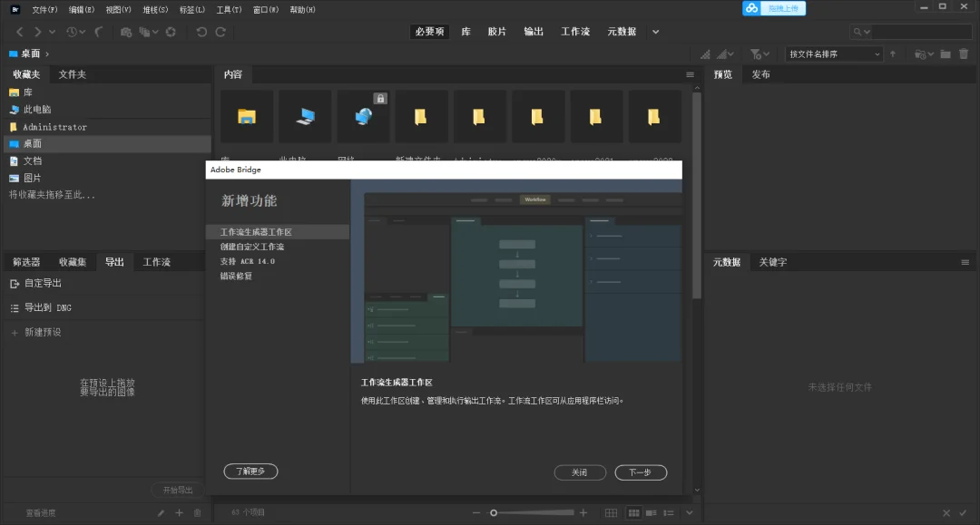The width and height of the screenshot is (980, 525).
Task: Open thumbnail quality options dropdown
Action: [x=726, y=54]
